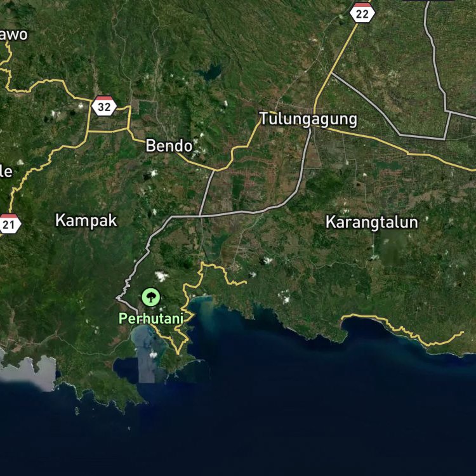
Task: Select the Perhutani green place label
Action: pyautogui.click(x=151, y=319)
